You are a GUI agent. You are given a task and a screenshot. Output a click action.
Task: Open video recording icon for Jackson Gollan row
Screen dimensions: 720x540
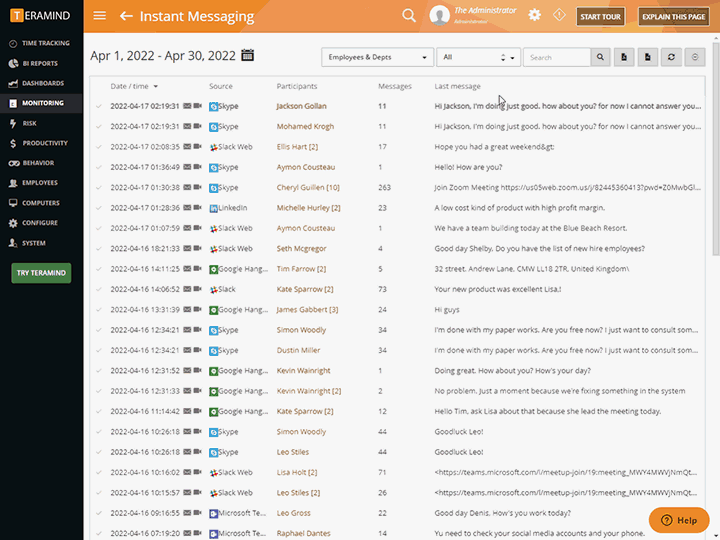(198, 106)
